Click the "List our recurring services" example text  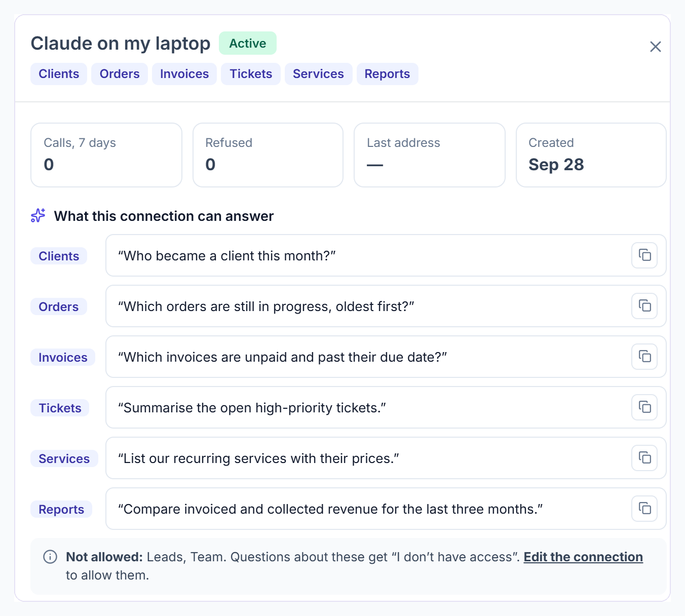point(258,458)
